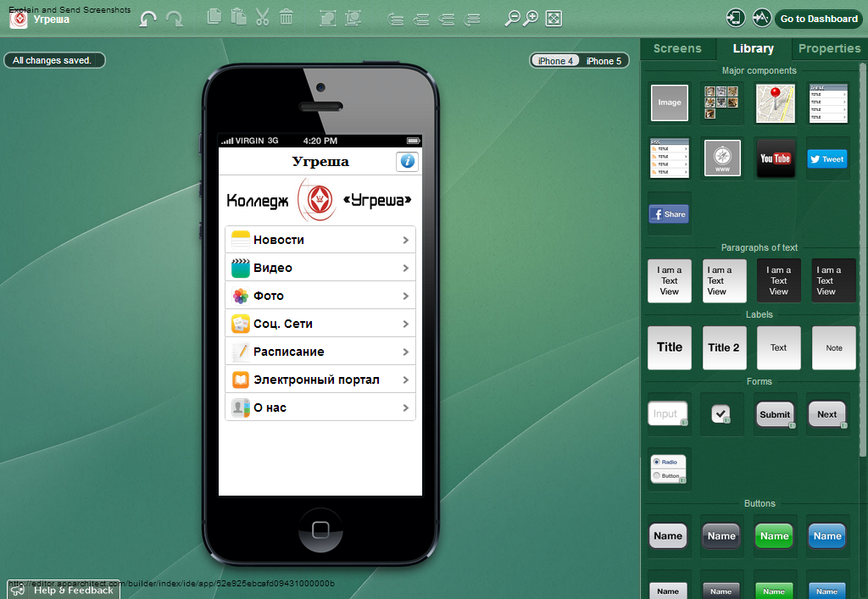Click the Explain and Send Screenshots label
Image resolution: width=868 pixels, height=599 pixels.
(x=70, y=9)
